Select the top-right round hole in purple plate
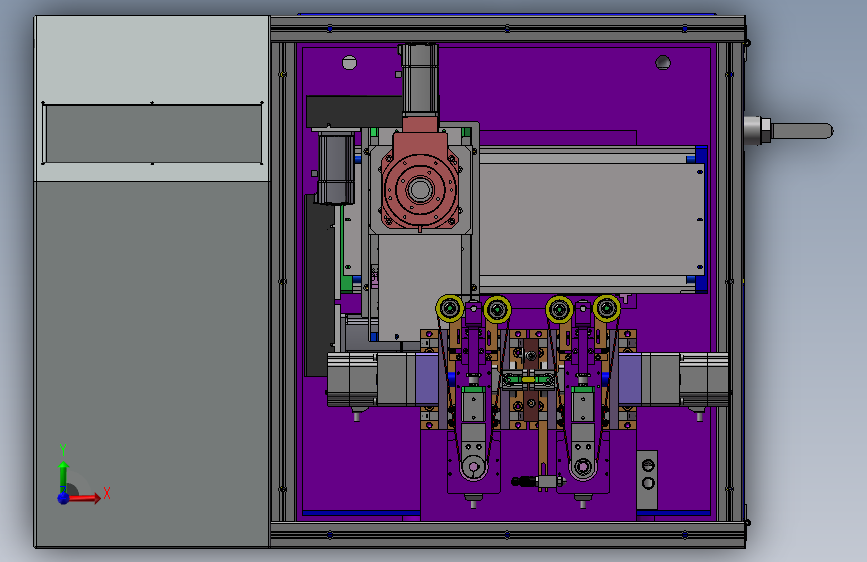This screenshot has width=867, height=562. pyautogui.click(x=663, y=63)
